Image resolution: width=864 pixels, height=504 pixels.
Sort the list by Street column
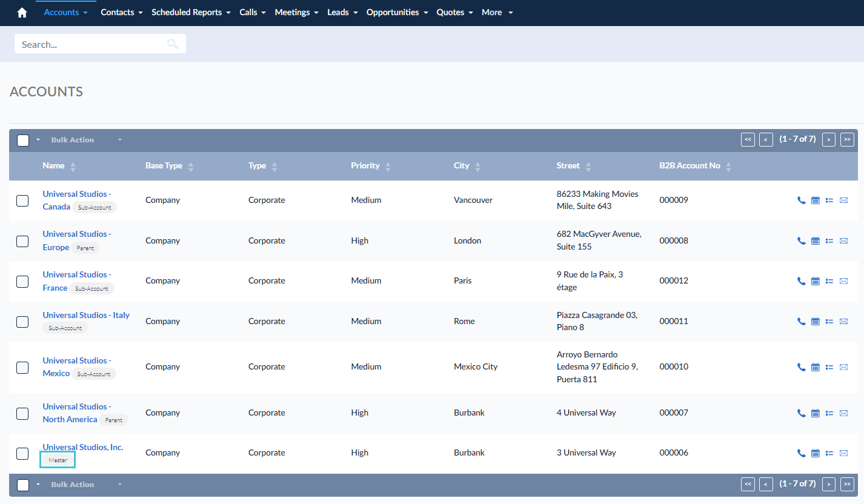tap(574, 166)
